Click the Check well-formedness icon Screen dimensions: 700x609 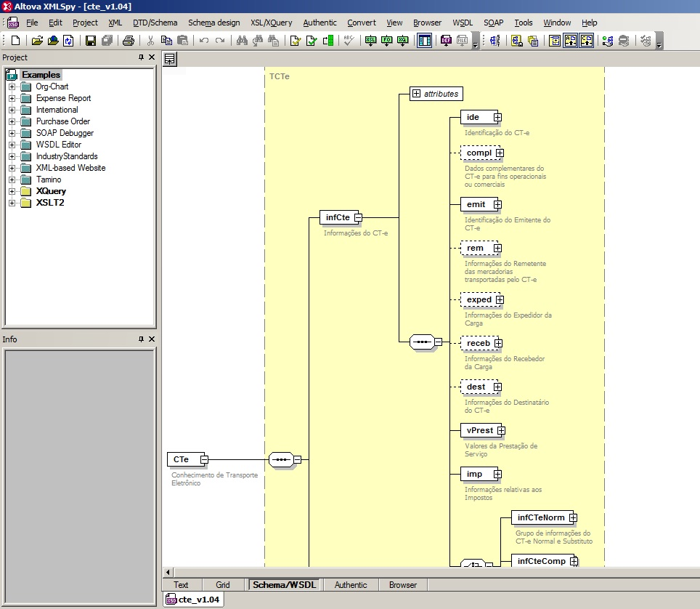(296, 41)
